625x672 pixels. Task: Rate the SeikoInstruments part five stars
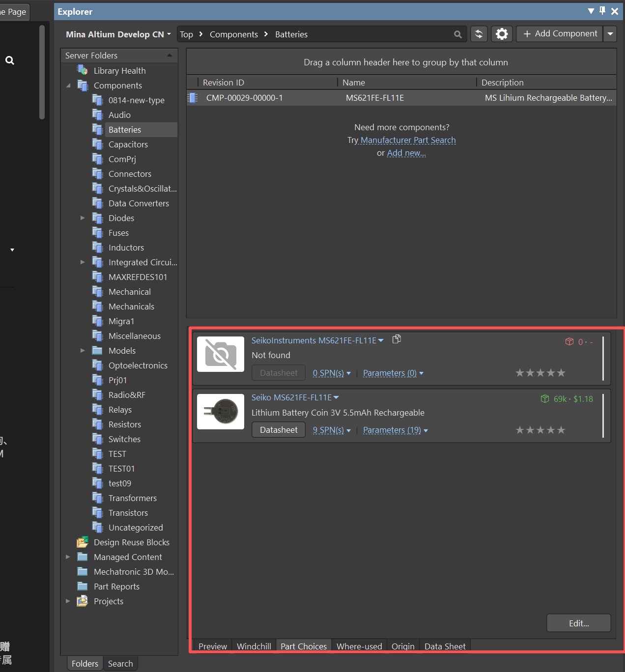pos(561,373)
